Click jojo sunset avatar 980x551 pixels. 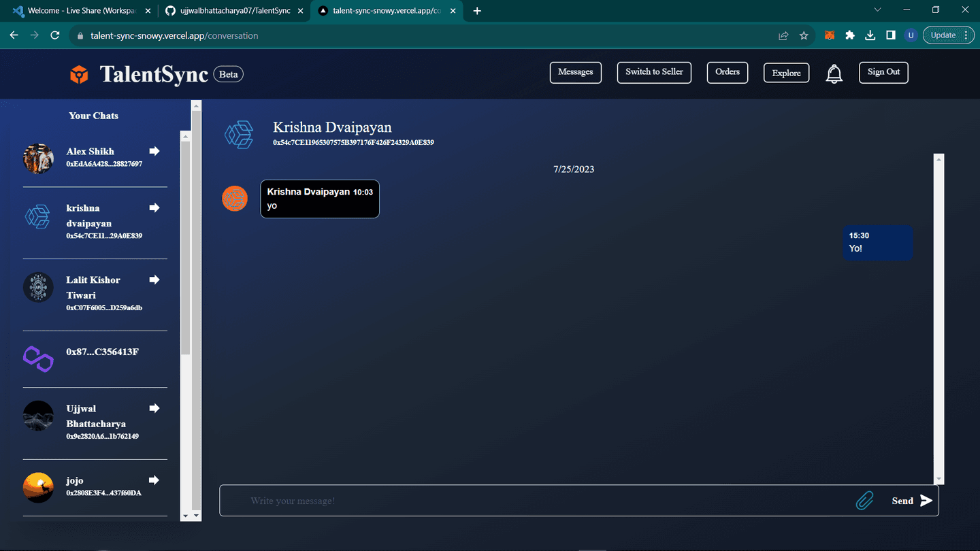[38, 488]
